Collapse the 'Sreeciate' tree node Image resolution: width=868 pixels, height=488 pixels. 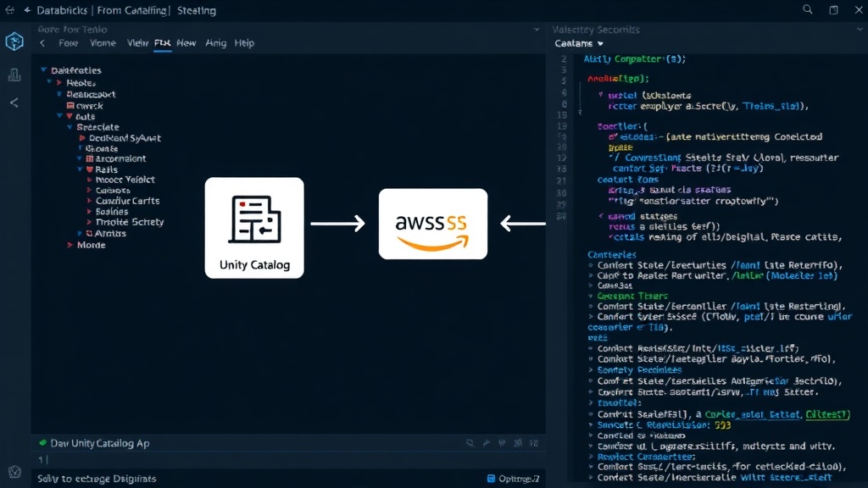(x=70, y=127)
